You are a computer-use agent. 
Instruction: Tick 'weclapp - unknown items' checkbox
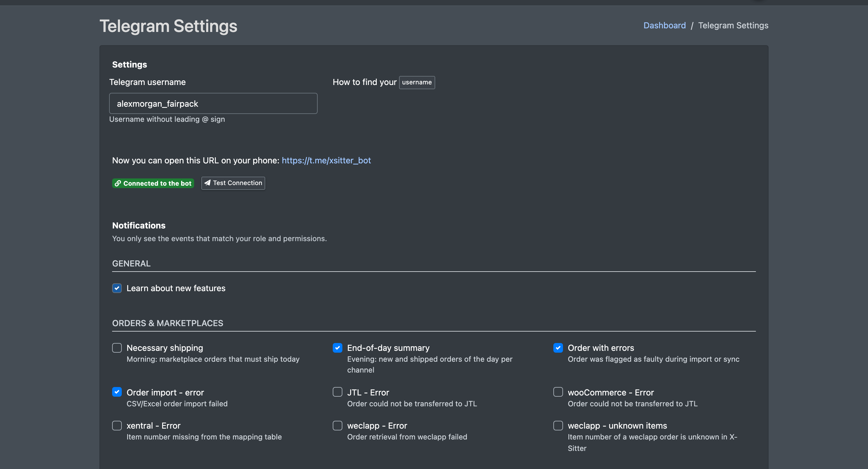click(558, 426)
